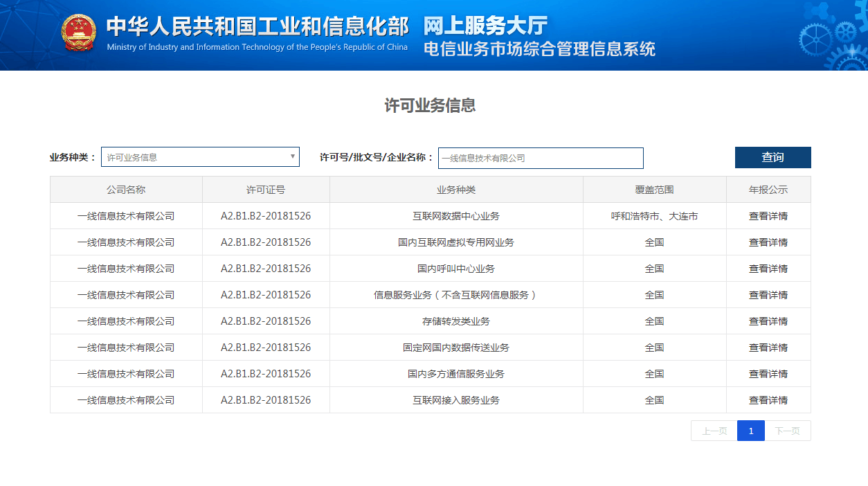868x486 pixels.
Task: Click 查看详情 for 国内呼叫中心业务
Action: (768, 269)
